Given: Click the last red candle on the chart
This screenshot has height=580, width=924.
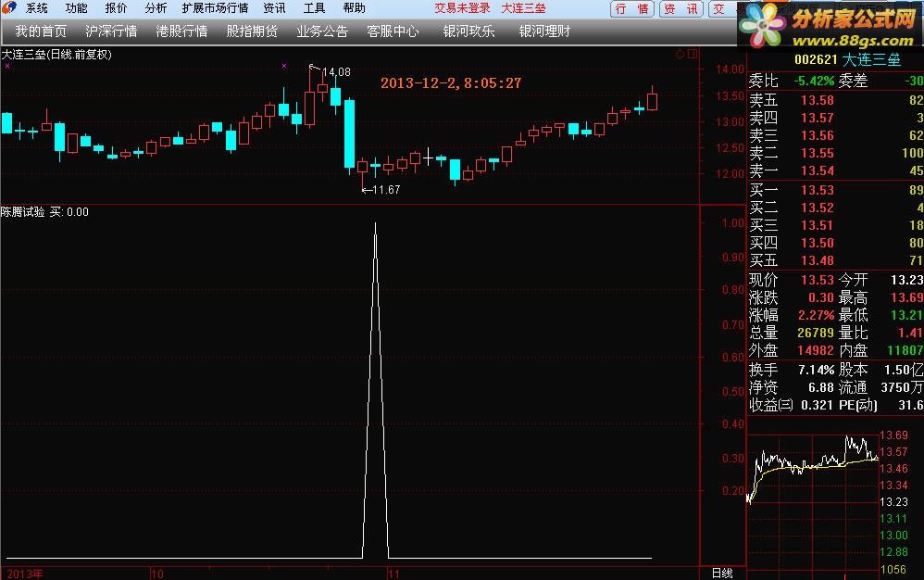Looking at the screenshot, I should click(652, 101).
